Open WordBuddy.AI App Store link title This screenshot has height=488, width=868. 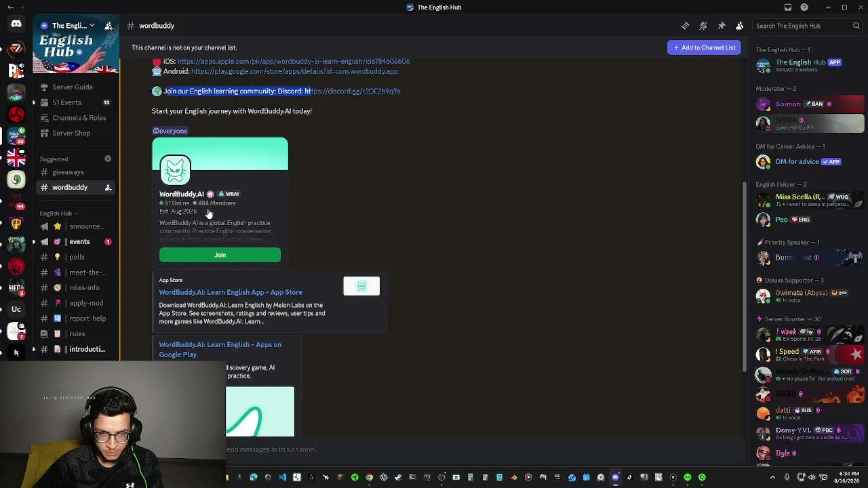pos(231,292)
